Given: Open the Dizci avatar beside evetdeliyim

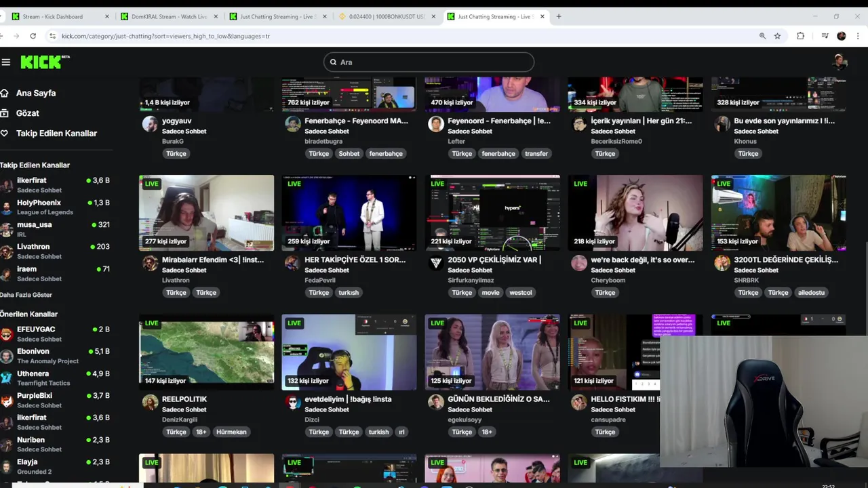Looking at the screenshot, I should coord(293,403).
